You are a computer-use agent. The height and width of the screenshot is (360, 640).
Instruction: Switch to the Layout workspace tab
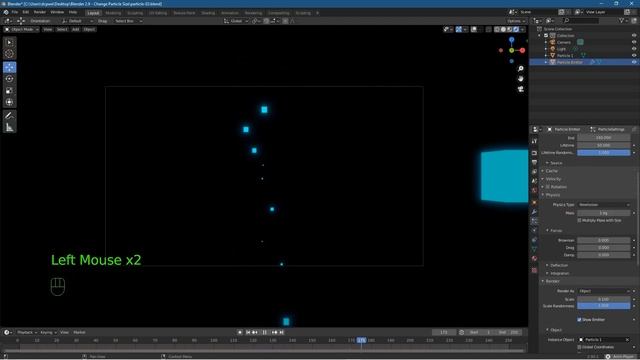93,13
